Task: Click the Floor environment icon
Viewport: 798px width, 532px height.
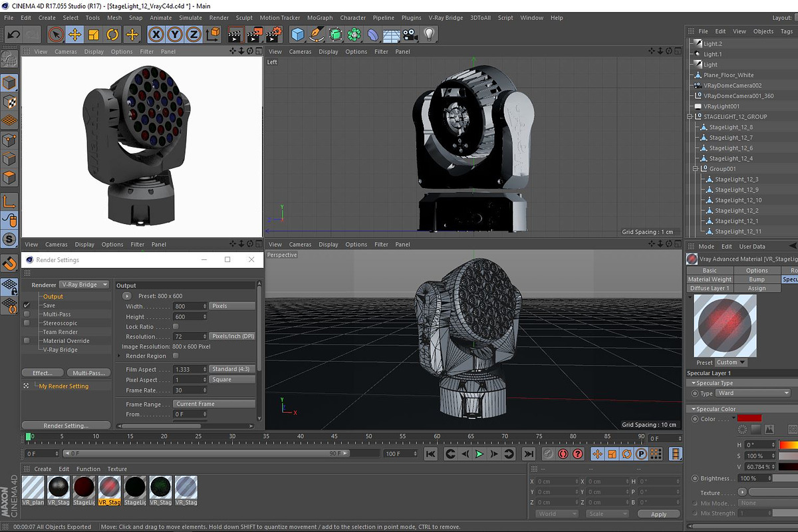Action: pyautogui.click(x=392, y=35)
